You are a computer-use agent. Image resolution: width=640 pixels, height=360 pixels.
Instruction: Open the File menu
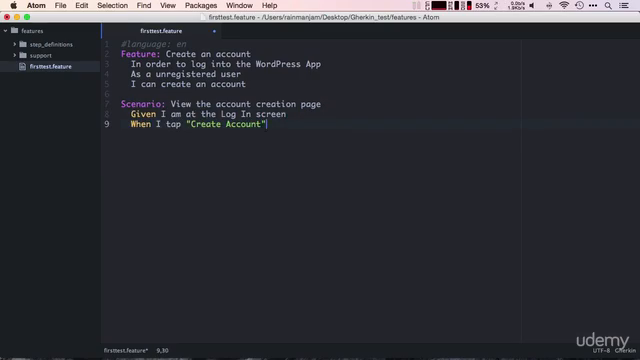tap(60, 5)
